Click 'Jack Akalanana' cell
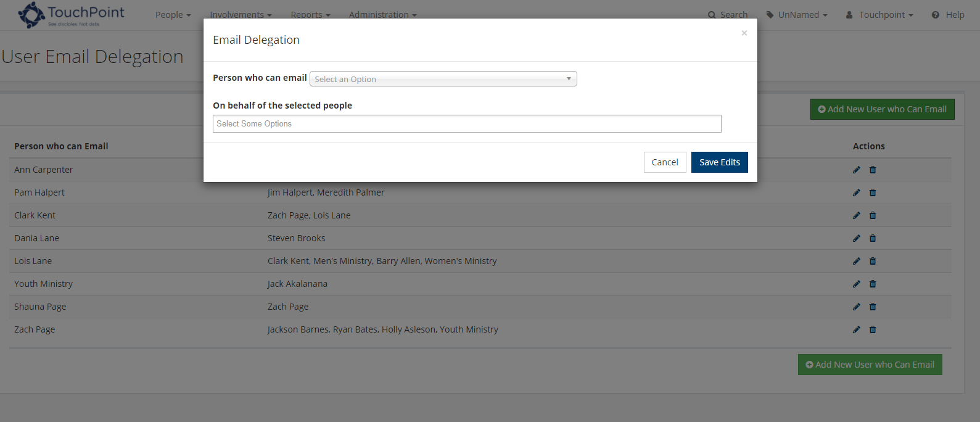Screen dimensions: 980x422 click(297, 284)
